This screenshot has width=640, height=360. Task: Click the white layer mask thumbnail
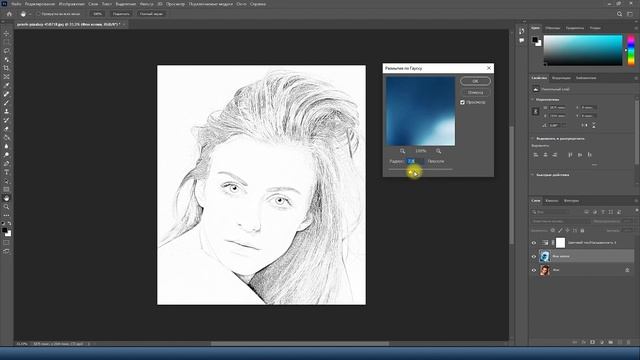tap(560, 243)
